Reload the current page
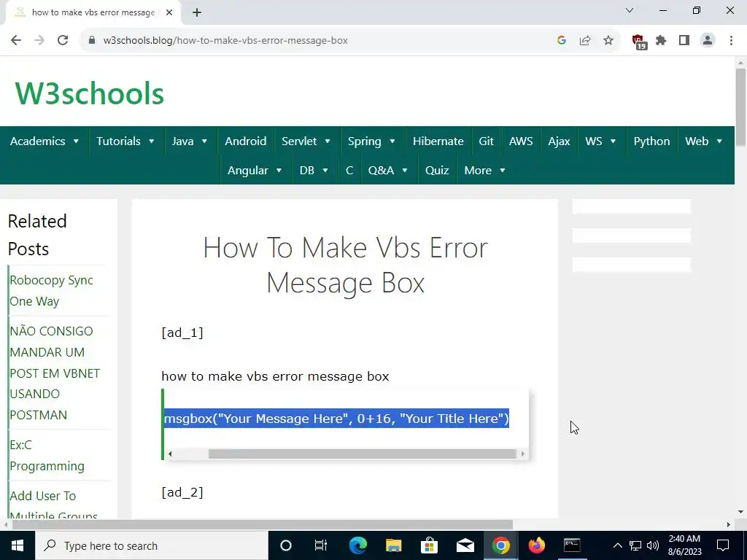This screenshot has width=747, height=560. [63, 41]
